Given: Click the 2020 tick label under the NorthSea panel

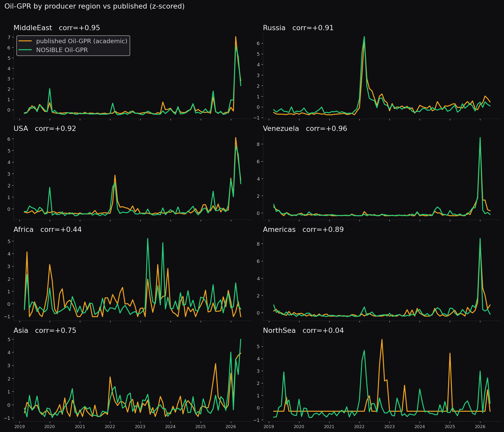Looking at the screenshot, I should click(x=299, y=427).
